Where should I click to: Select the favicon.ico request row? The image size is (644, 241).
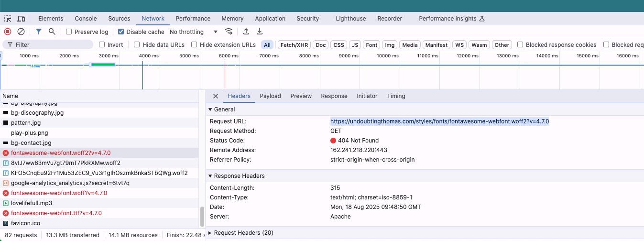pos(99,223)
